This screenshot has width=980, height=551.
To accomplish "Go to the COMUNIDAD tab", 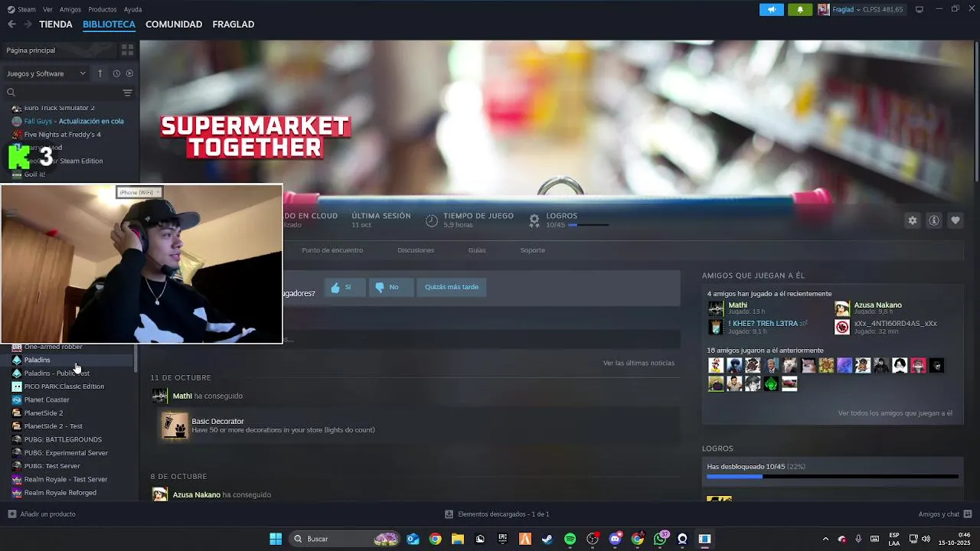I will [x=174, y=24].
